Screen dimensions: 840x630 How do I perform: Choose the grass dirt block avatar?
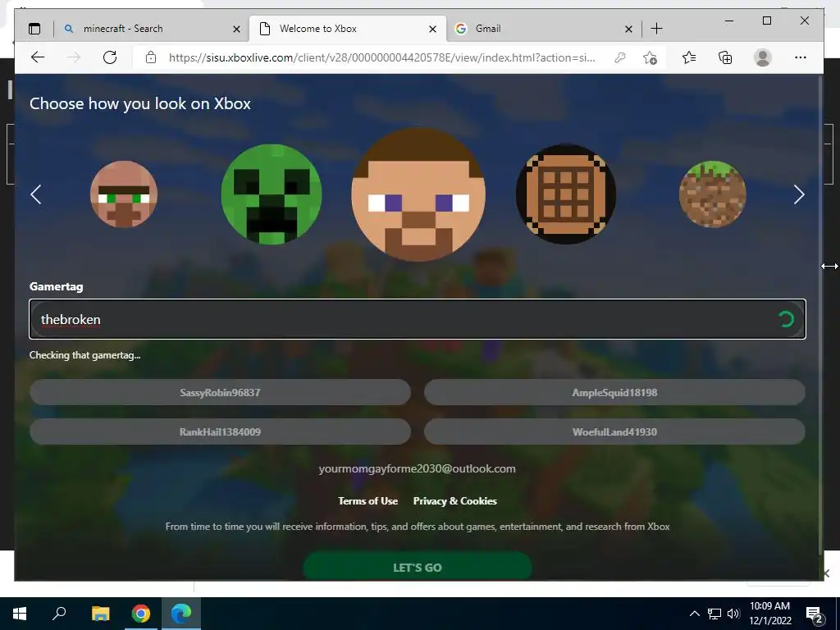(x=713, y=194)
